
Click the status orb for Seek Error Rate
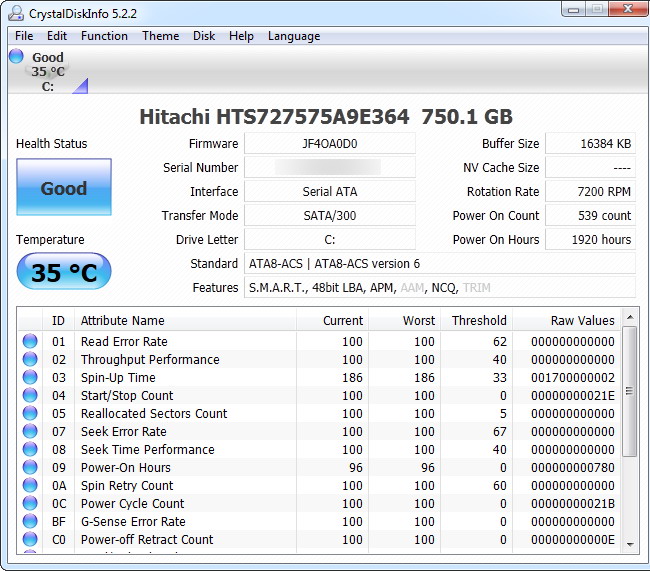[x=30, y=432]
